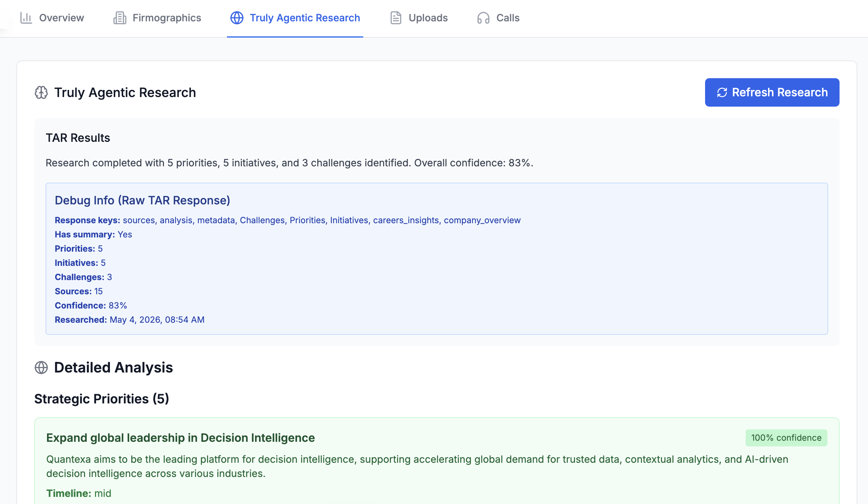Click the Quantexa priority description paragraph
Image resolution: width=868 pixels, height=504 pixels.
pos(417,466)
